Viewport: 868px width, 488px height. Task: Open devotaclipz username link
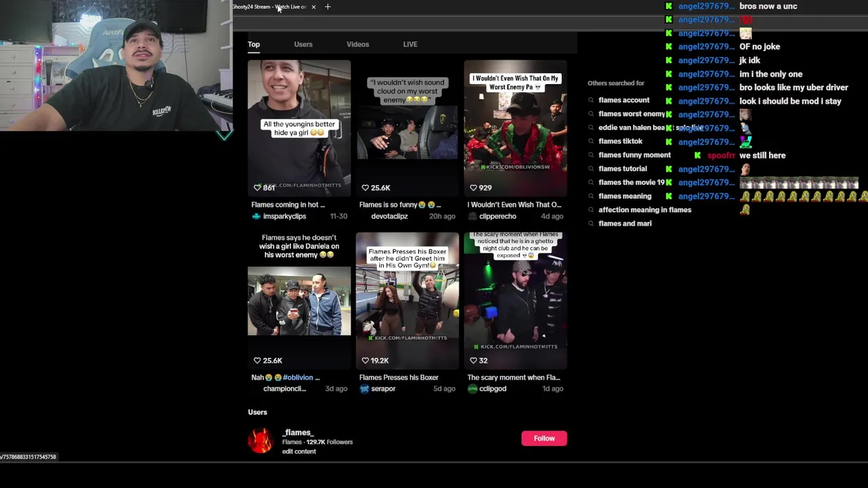point(389,216)
